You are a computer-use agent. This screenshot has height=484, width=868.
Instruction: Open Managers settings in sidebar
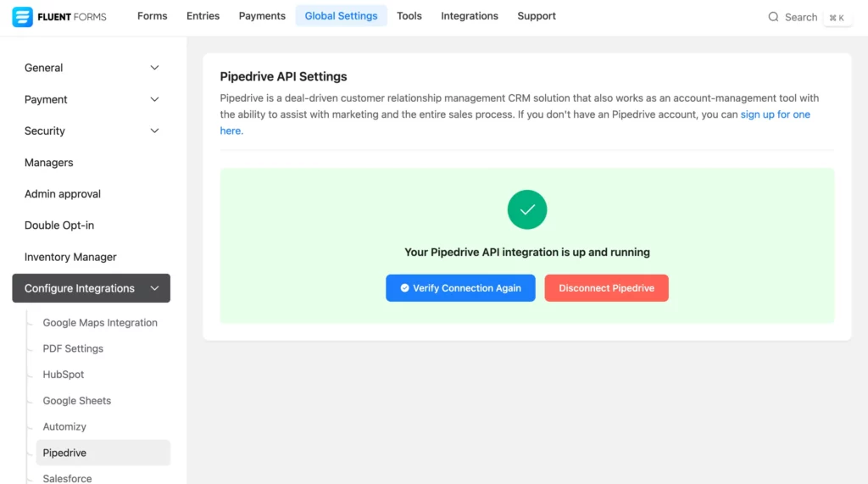coord(48,163)
